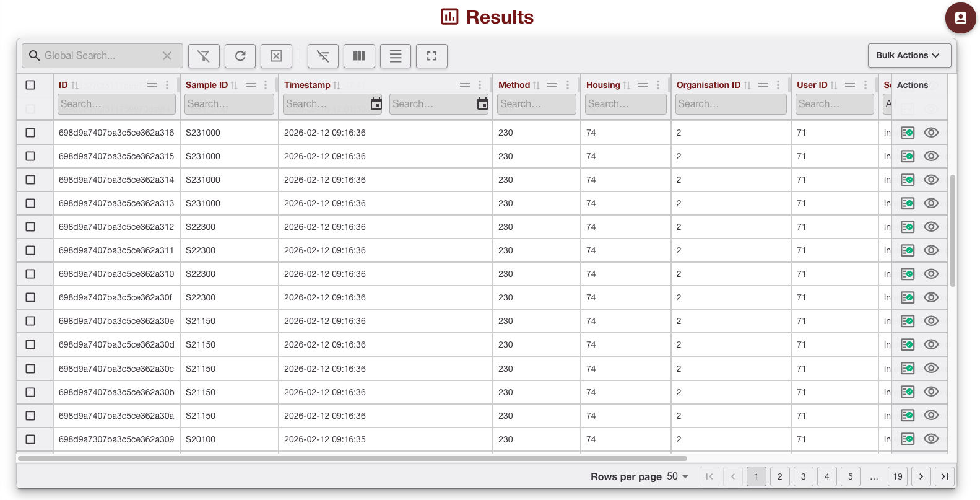The image size is (980, 500).
Task: Click the vertical table scrollbar
Action: click(953, 230)
